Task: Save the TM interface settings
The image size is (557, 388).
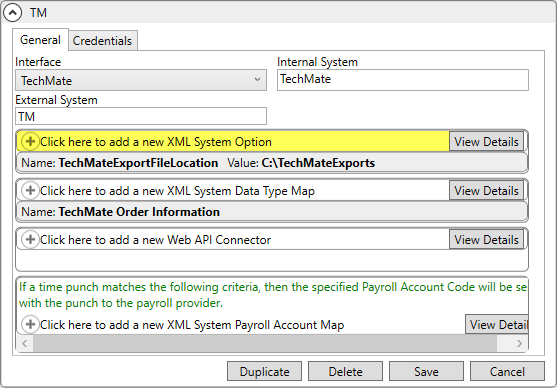Action: coord(426,371)
